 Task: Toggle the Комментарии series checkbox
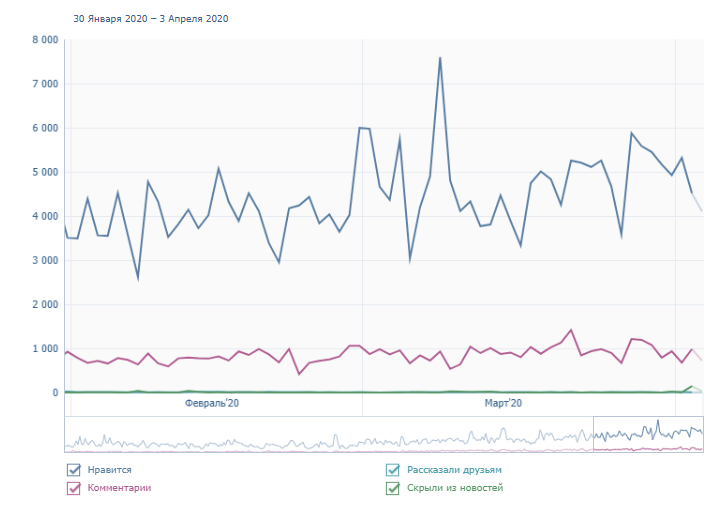point(73,489)
